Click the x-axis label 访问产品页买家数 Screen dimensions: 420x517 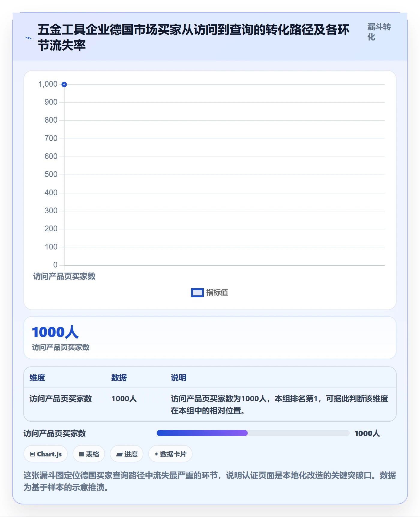tap(64, 276)
